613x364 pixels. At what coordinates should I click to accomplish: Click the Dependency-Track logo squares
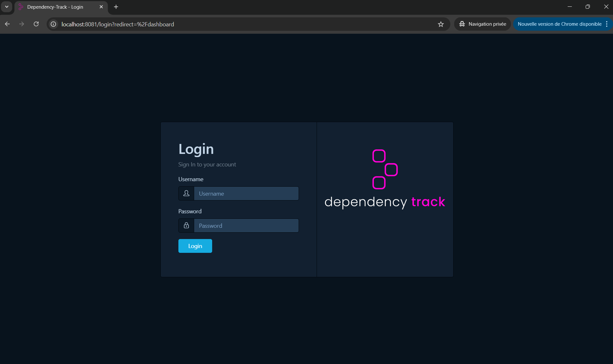[x=385, y=169]
